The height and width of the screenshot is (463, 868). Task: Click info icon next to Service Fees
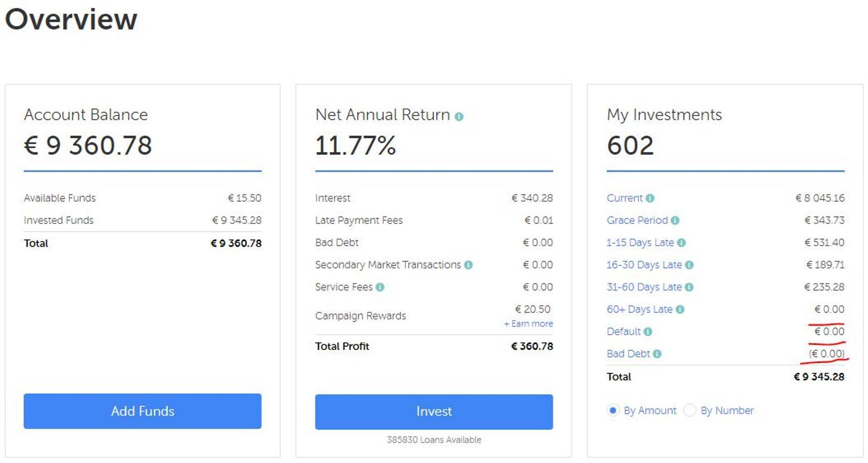380,287
